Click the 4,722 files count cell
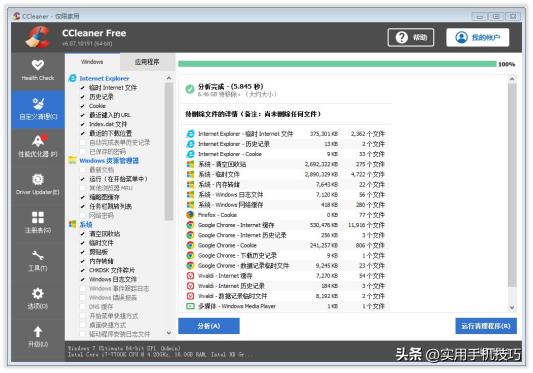This screenshot has height=373, width=533. [x=367, y=174]
